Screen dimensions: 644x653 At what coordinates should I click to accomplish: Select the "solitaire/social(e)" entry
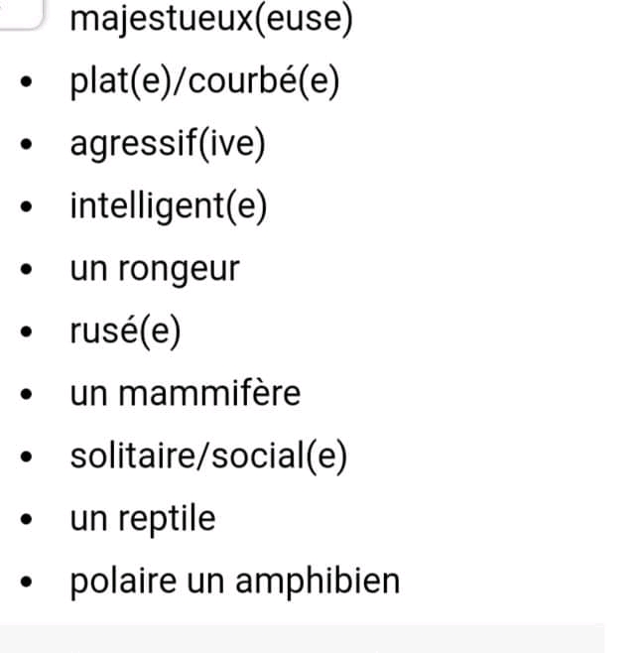click(x=208, y=457)
